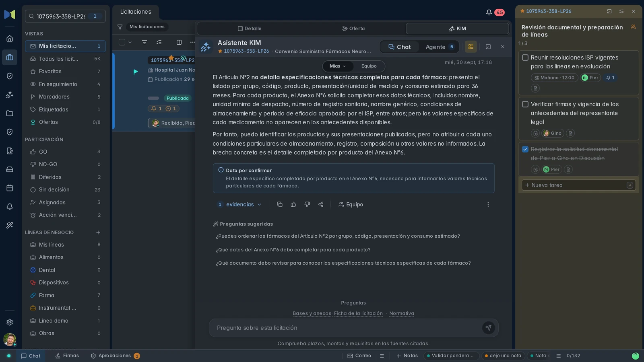The width and height of the screenshot is (644, 362).
Task: Check the Reunir resoluciones ISP vigentes task
Action: (525, 58)
